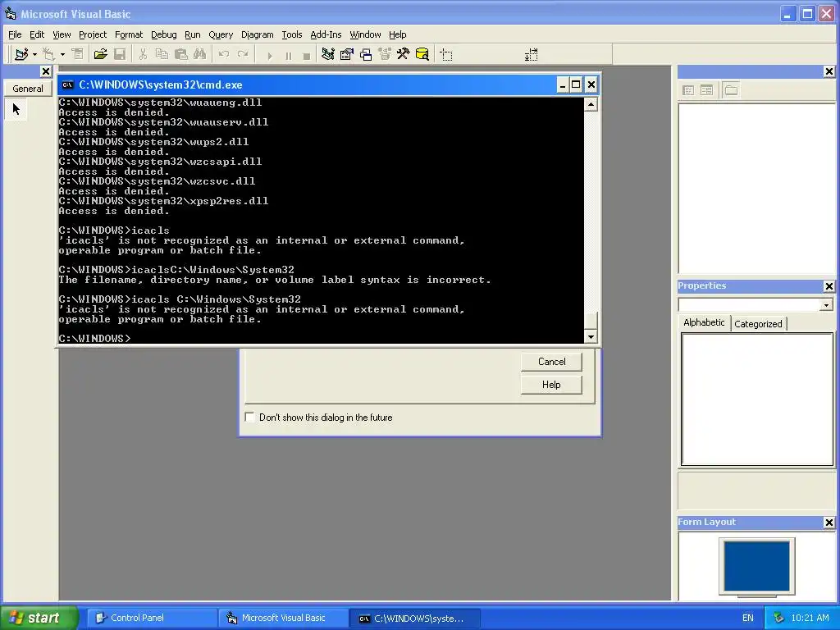Viewport: 840px width, 630px height.
Task: Switch to Microsoft Visual Basic taskbar button
Action: point(283,618)
